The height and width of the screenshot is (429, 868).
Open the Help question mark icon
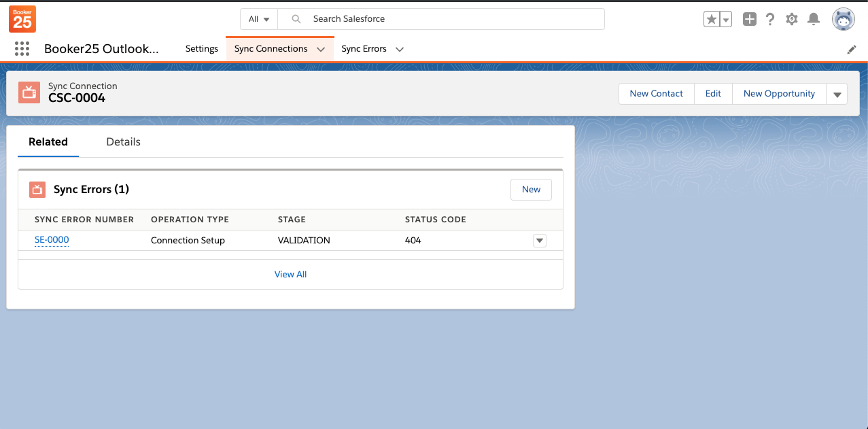(770, 20)
